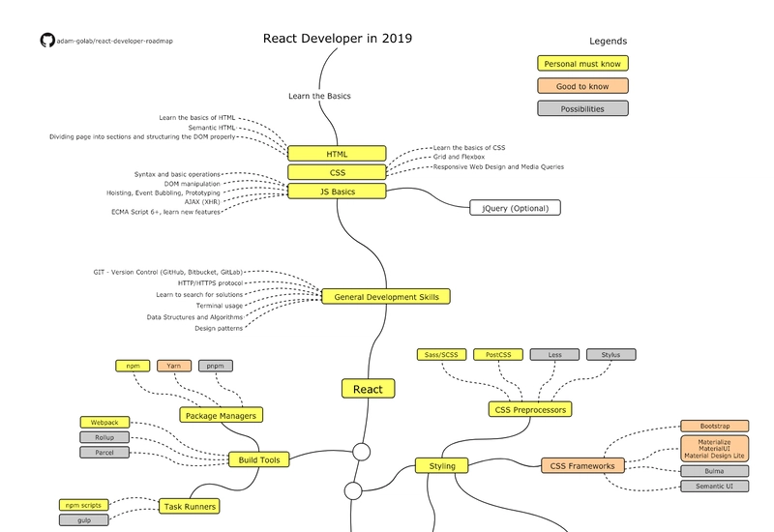Select the Bootstrap node

[x=715, y=426]
